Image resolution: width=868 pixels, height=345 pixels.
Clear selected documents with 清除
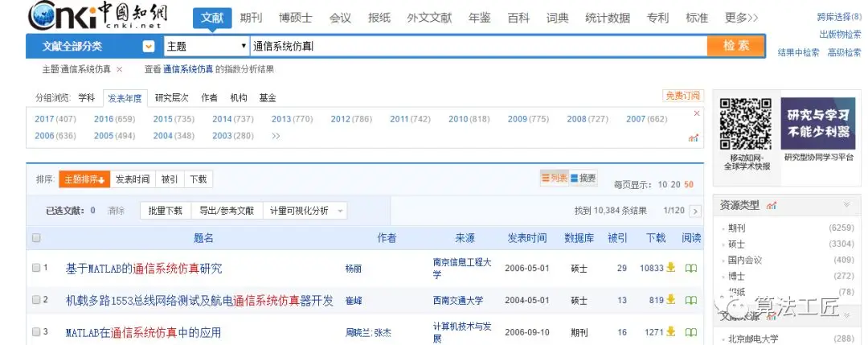(116, 211)
